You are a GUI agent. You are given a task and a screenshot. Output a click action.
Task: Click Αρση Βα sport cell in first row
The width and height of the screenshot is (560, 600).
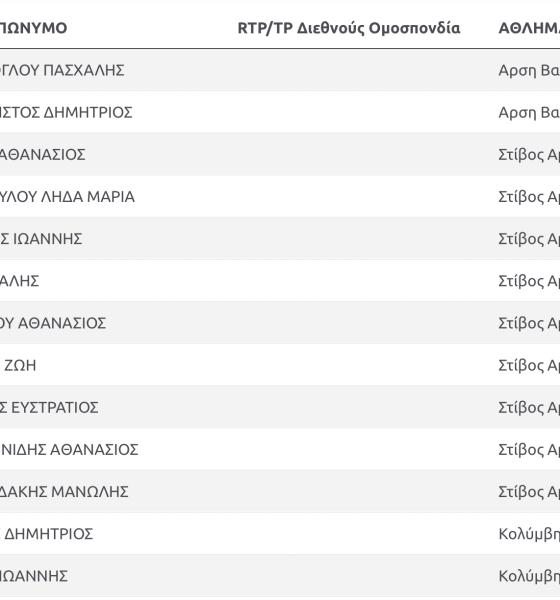point(529,70)
